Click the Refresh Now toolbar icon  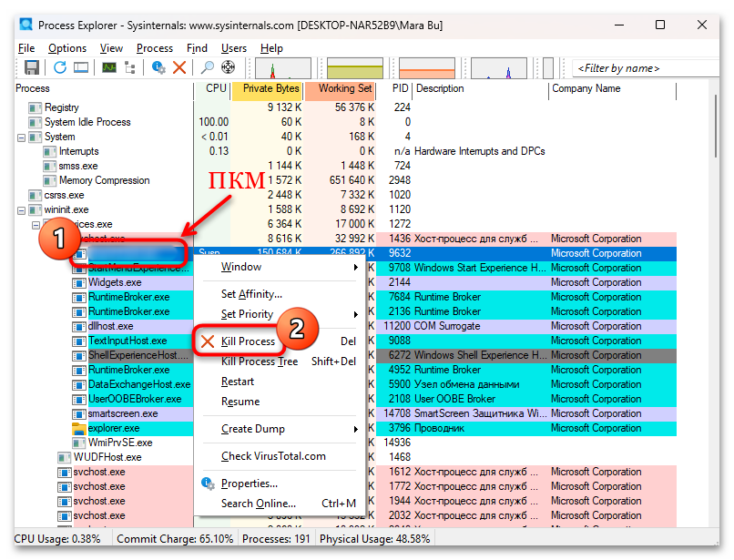click(59, 68)
